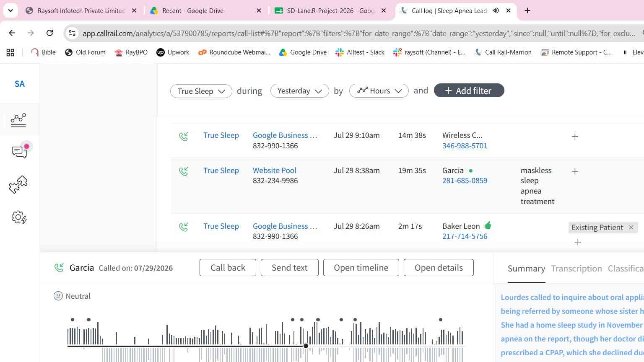This screenshot has width=644, height=362.
Task: Open the Conversations chat sidebar icon
Action: point(20,151)
